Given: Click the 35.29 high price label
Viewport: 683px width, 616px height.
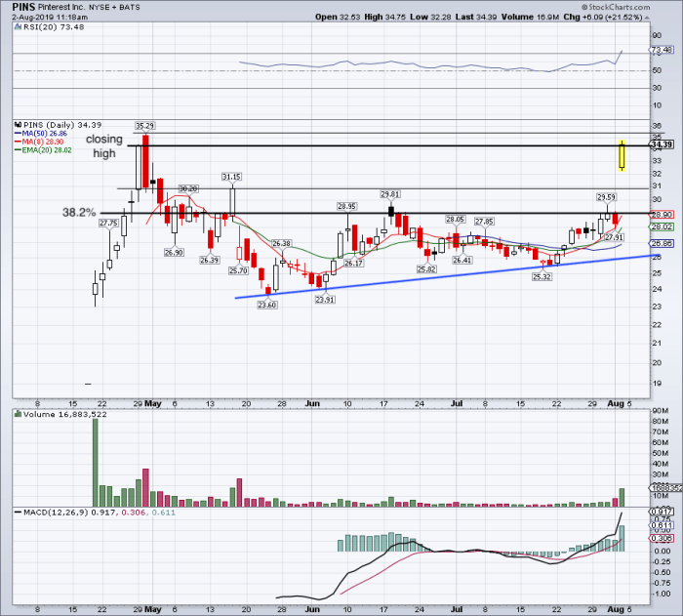Looking at the screenshot, I should pos(144,126).
